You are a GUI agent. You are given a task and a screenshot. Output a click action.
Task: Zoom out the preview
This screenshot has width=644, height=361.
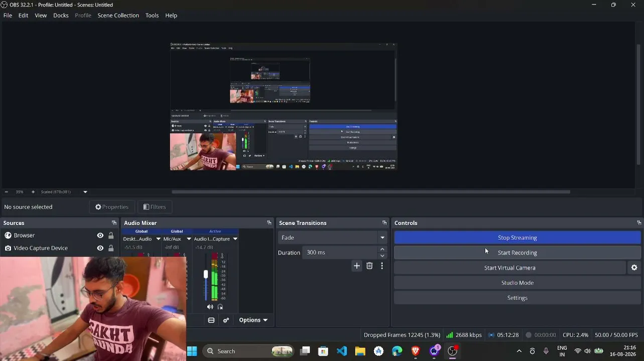coord(6,192)
